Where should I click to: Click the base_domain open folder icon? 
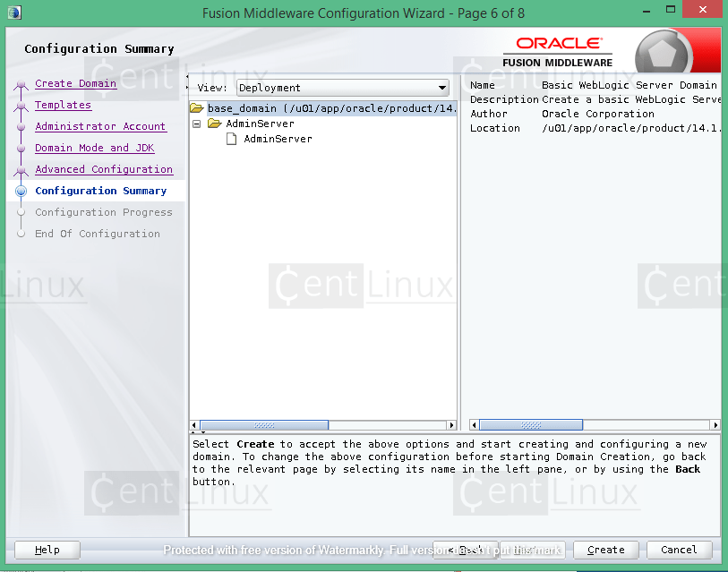click(197, 108)
